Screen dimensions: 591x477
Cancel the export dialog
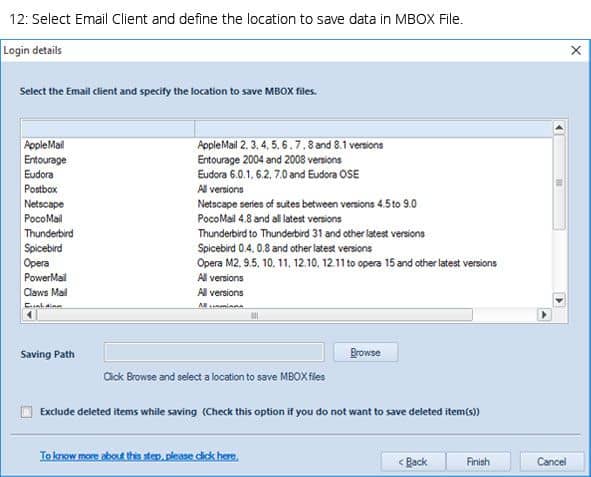[x=551, y=462]
